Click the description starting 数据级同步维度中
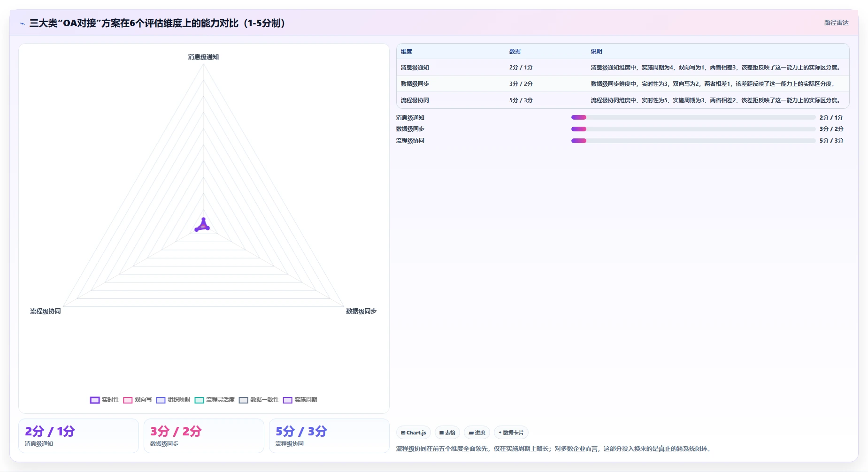This screenshot has width=868, height=472. (713, 84)
